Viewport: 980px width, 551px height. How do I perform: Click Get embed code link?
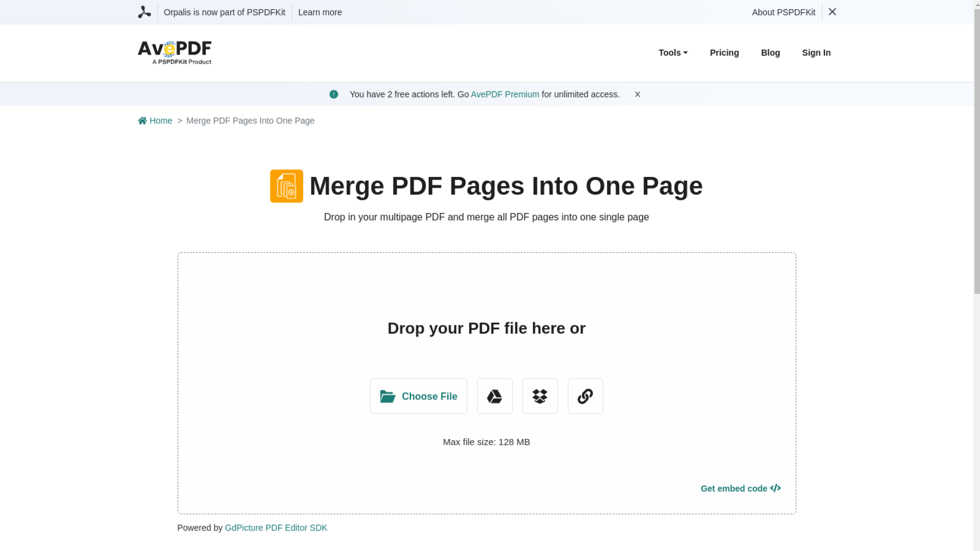click(740, 489)
